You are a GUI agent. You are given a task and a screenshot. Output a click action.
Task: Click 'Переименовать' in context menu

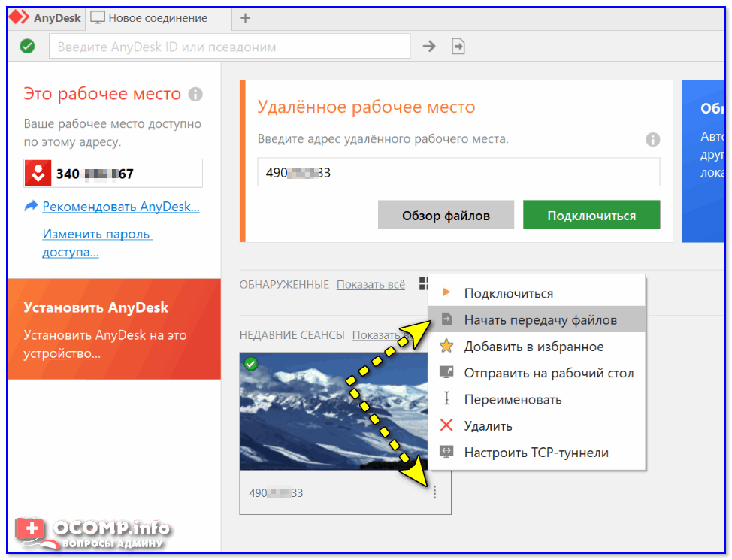(513, 399)
